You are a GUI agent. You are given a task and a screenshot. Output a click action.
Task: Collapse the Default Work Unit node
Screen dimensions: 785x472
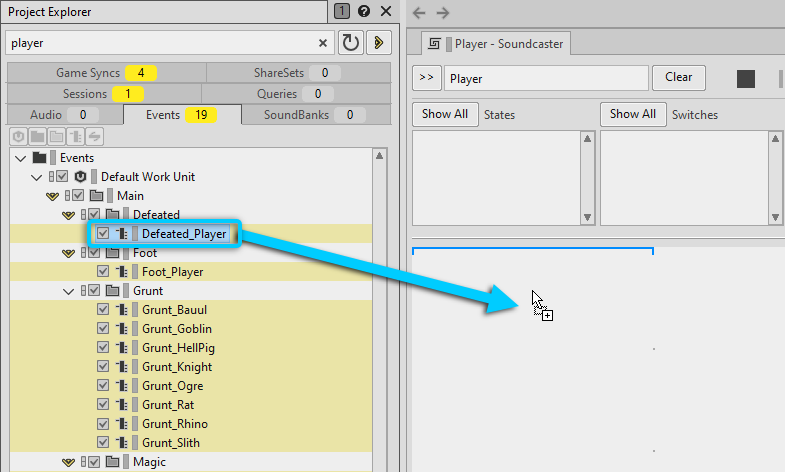click(37, 177)
